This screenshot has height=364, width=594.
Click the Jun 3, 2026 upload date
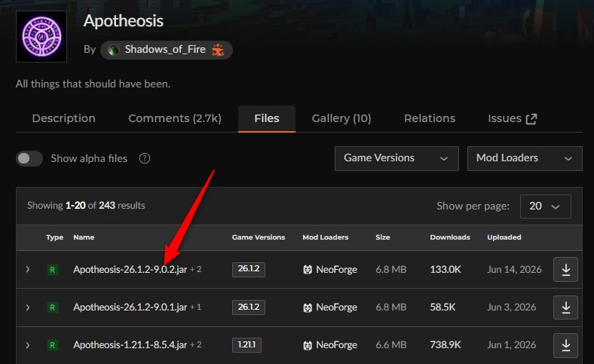click(x=512, y=307)
